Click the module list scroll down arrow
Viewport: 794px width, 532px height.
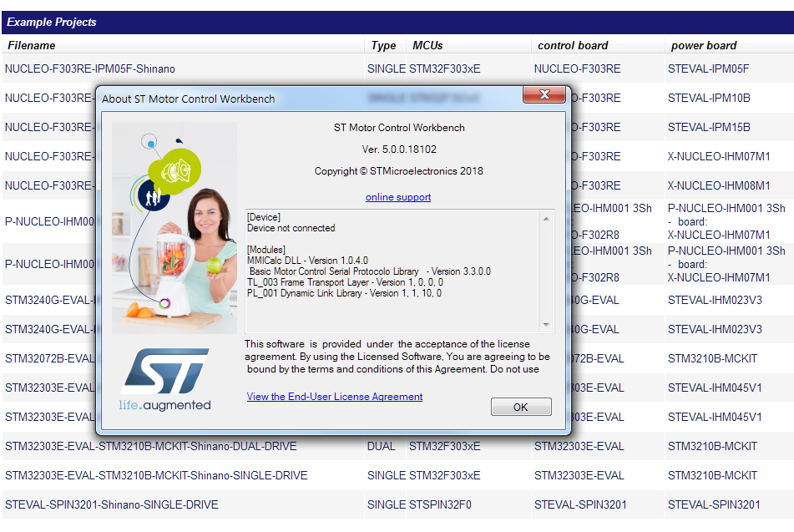coord(546,324)
